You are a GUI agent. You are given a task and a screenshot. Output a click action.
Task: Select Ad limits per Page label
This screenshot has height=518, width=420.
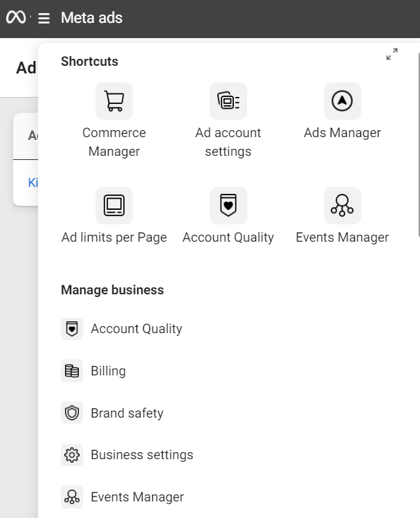click(114, 238)
